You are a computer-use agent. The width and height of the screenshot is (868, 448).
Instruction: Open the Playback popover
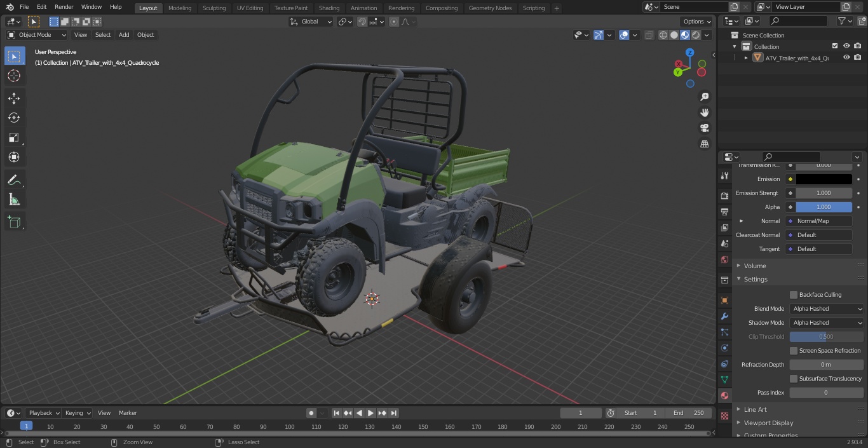(x=43, y=413)
